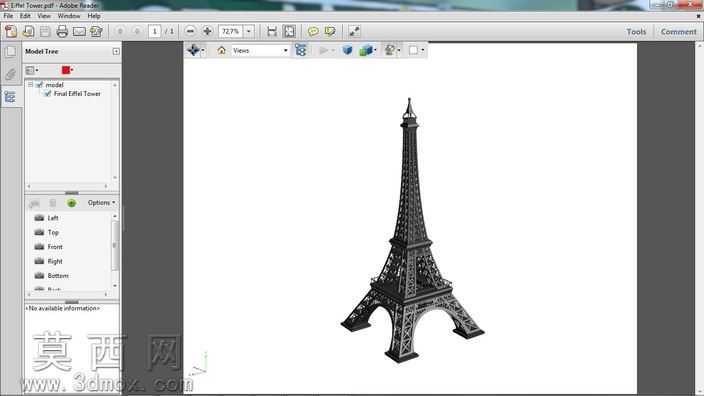
Task: Click the camera view icon in views panel
Action: coord(34,203)
